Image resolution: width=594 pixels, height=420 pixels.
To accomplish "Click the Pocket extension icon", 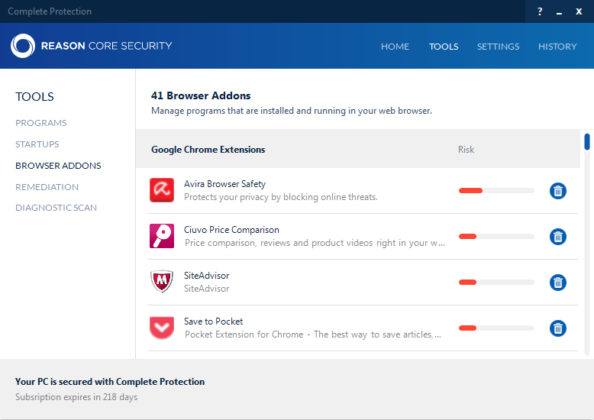I will (x=162, y=328).
